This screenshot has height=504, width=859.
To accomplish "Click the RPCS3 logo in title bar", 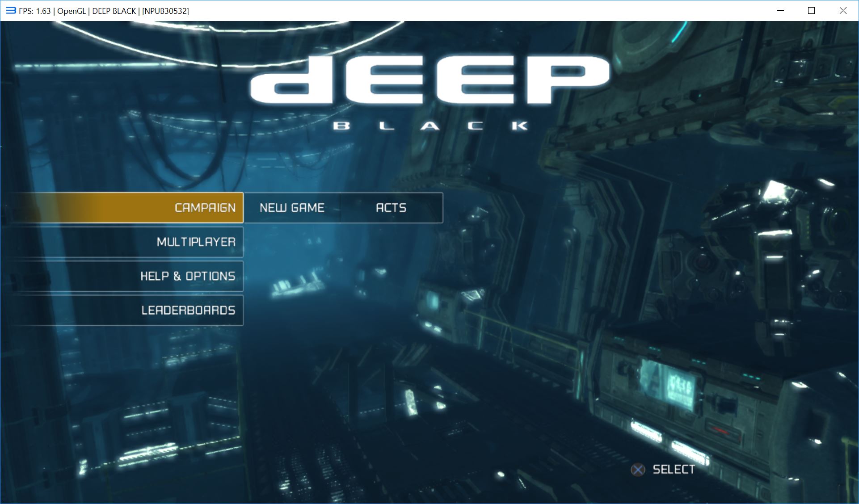I will (x=11, y=11).
